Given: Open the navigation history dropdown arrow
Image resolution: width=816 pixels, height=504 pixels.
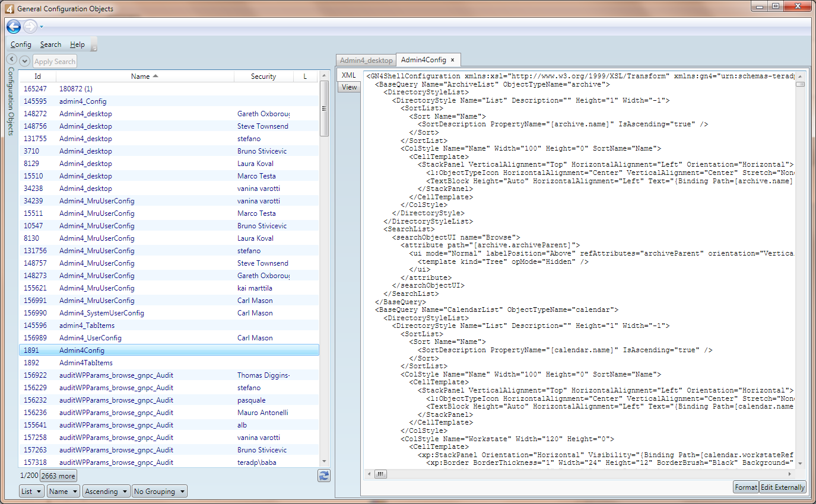Looking at the screenshot, I should click(x=42, y=27).
